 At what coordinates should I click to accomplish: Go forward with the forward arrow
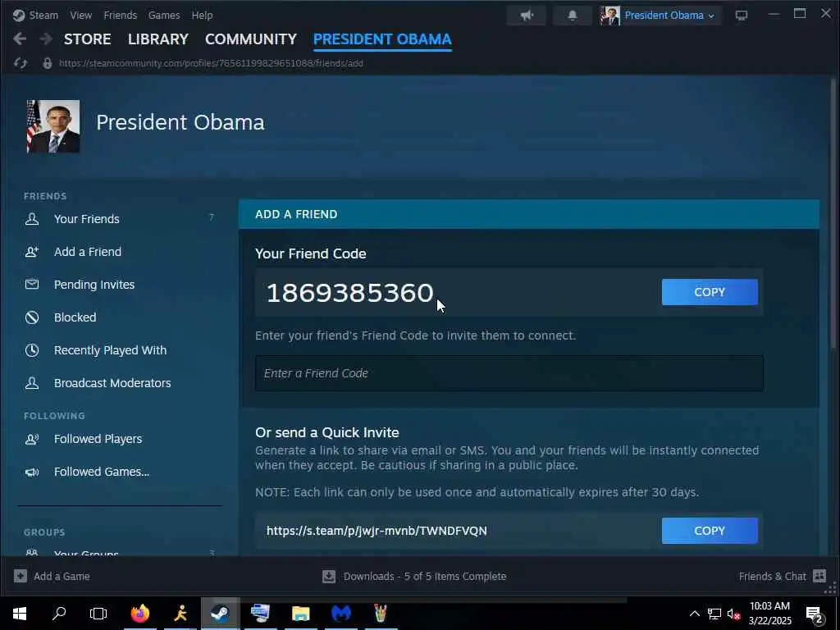(46, 39)
